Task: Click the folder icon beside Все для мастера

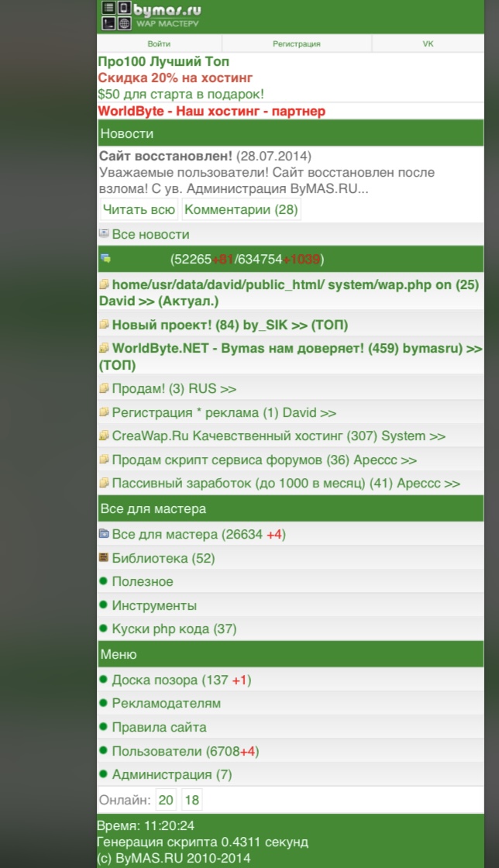Action: pos(105,534)
